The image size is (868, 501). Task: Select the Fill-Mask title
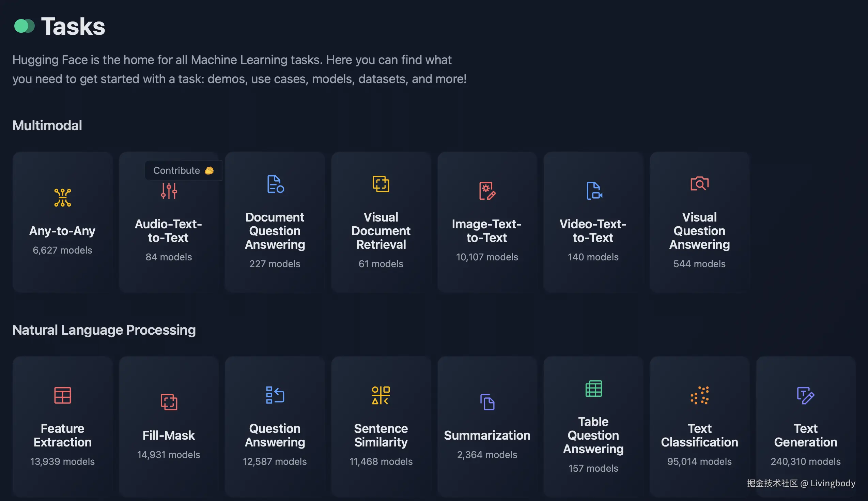(169, 435)
